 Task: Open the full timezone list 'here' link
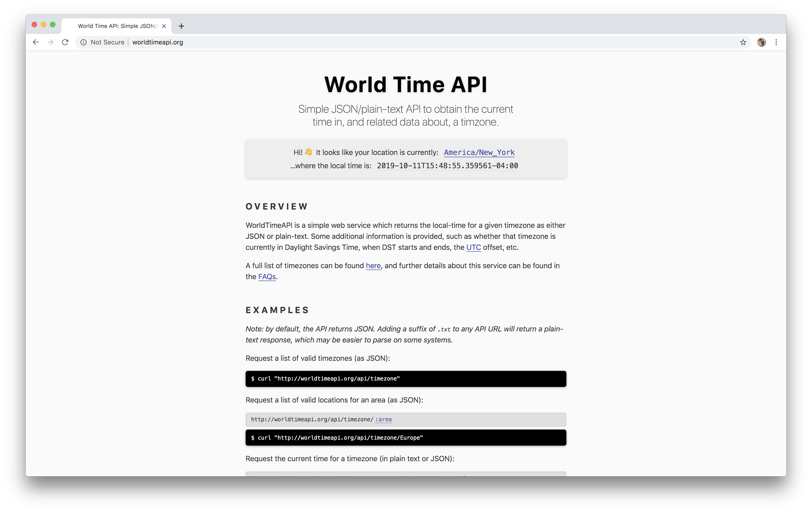point(373,266)
